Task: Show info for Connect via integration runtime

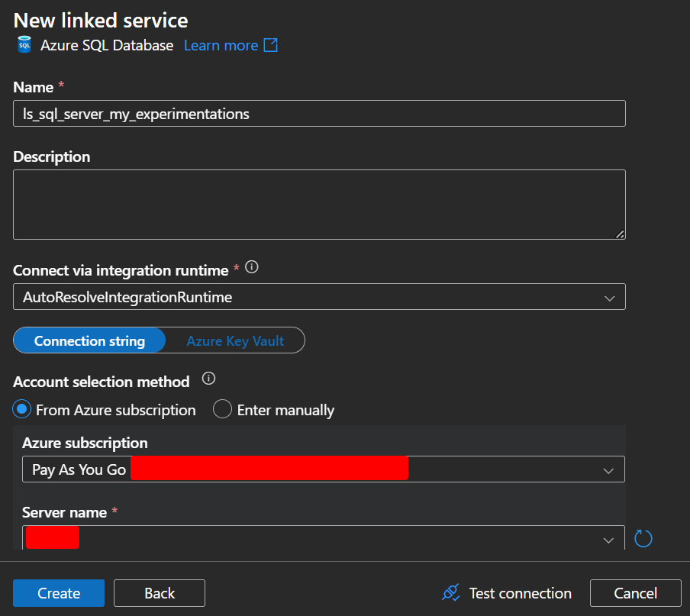Action: 252,266
